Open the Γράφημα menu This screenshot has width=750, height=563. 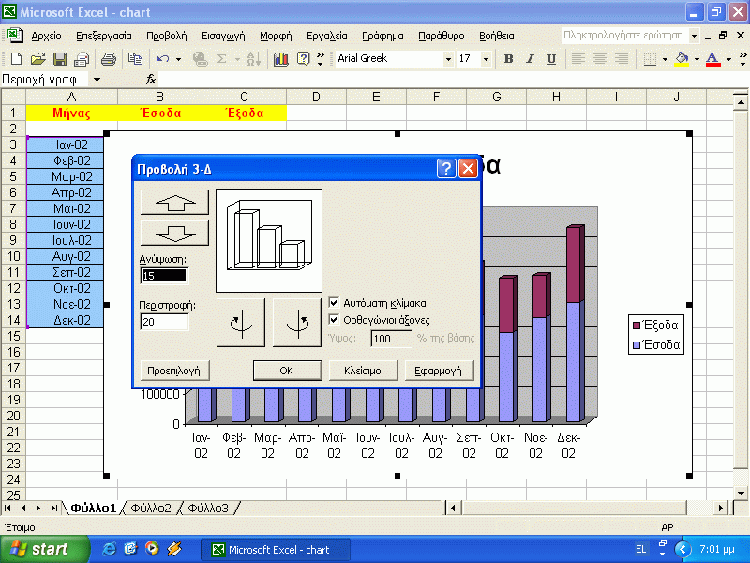[x=382, y=36]
